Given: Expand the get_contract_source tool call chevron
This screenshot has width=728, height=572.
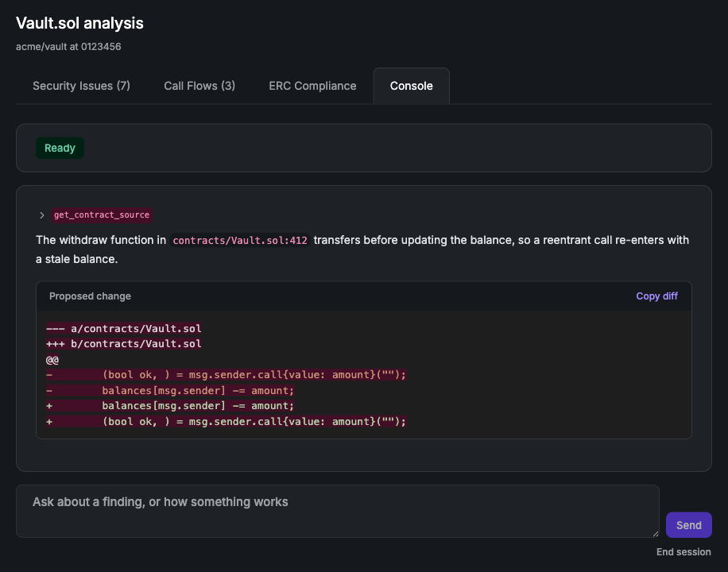Looking at the screenshot, I should (42, 215).
